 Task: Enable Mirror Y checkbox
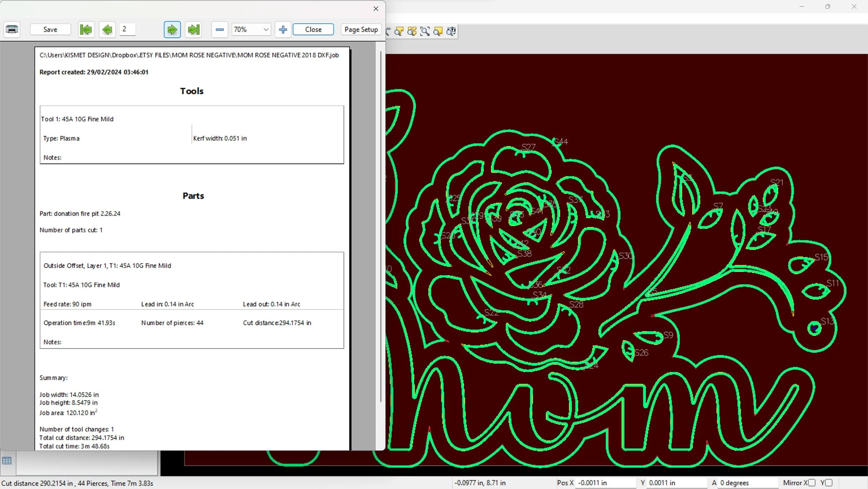829,483
